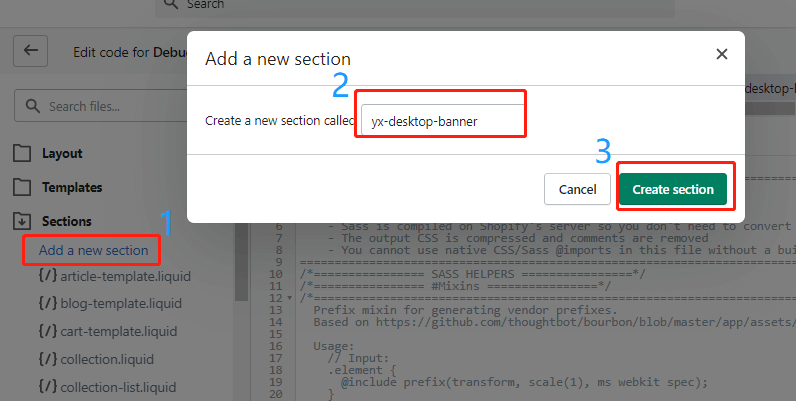The height and width of the screenshot is (401, 796).
Task: Focus the section name input field
Action: [x=442, y=121]
